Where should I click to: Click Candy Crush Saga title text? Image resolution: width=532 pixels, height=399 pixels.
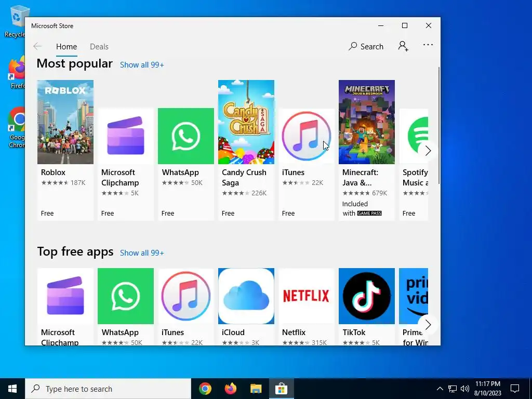244,178
